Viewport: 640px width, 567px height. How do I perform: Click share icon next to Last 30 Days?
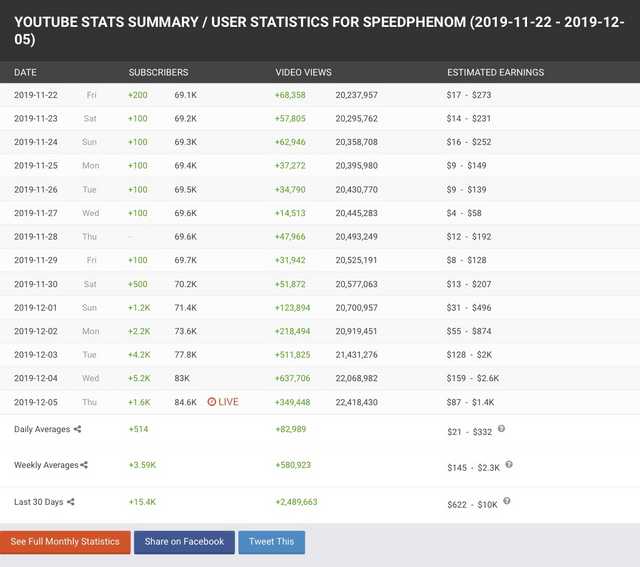(x=71, y=502)
